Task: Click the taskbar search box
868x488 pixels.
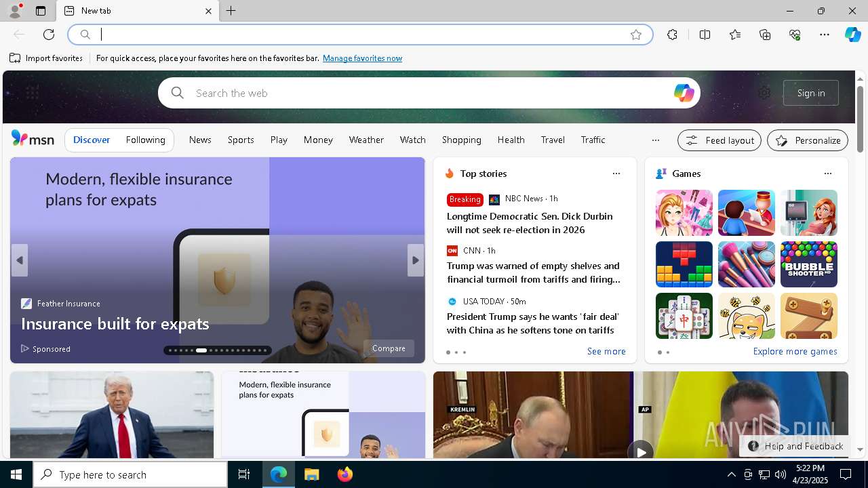Action: click(x=130, y=474)
